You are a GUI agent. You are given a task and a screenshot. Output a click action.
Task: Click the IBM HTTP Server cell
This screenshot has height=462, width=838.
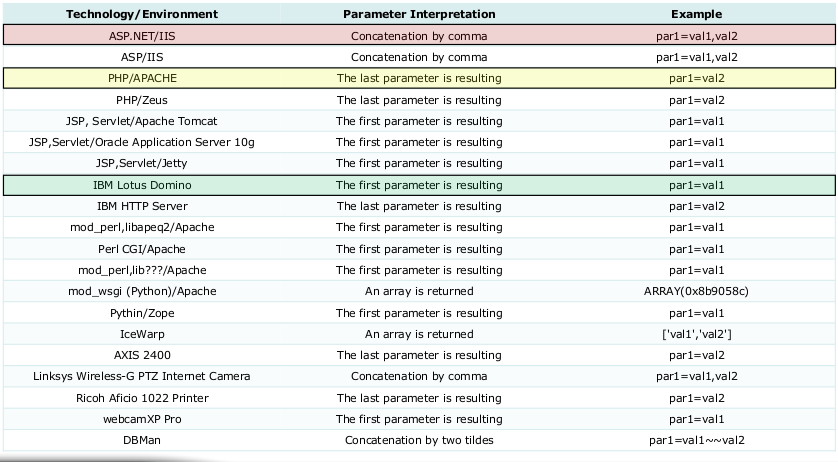coord(141,206)
